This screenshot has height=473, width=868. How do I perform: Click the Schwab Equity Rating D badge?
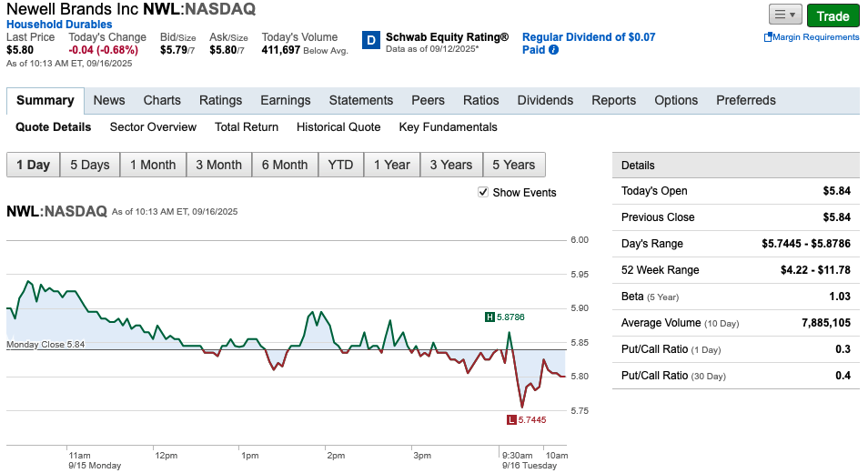tap(371, 40)
